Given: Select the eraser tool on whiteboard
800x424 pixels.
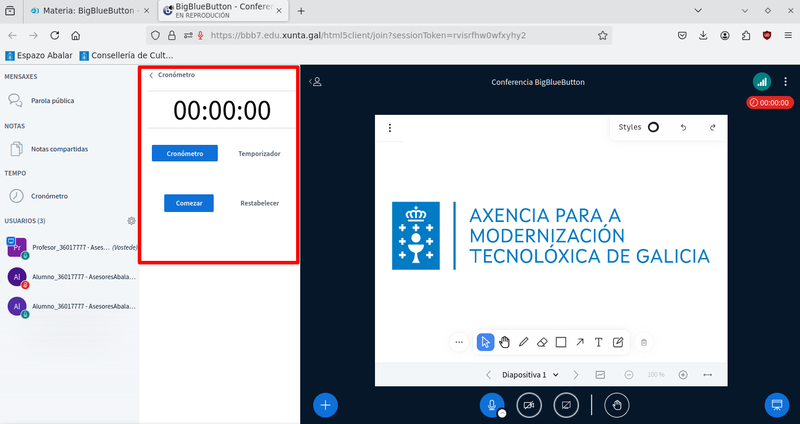Looking at the screenshot, I should [542, 342].
